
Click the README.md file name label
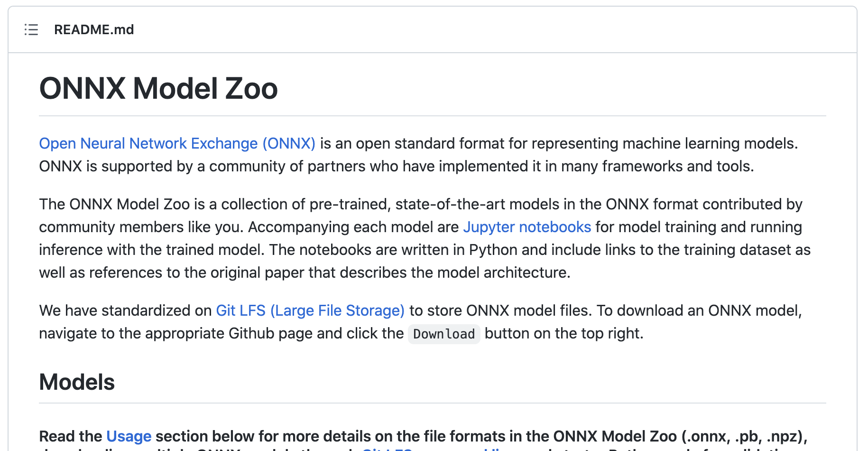(x=94, y=29)
